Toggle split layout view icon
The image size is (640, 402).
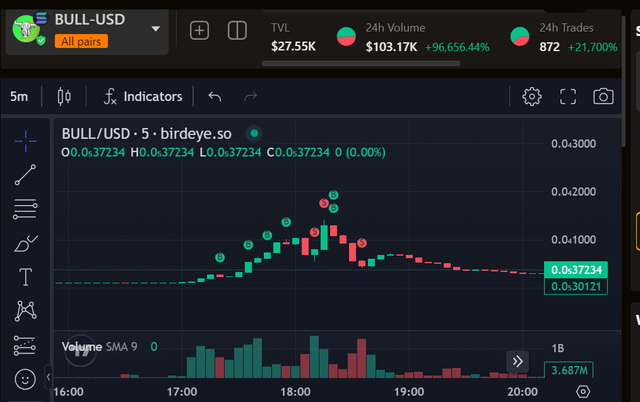237,30
